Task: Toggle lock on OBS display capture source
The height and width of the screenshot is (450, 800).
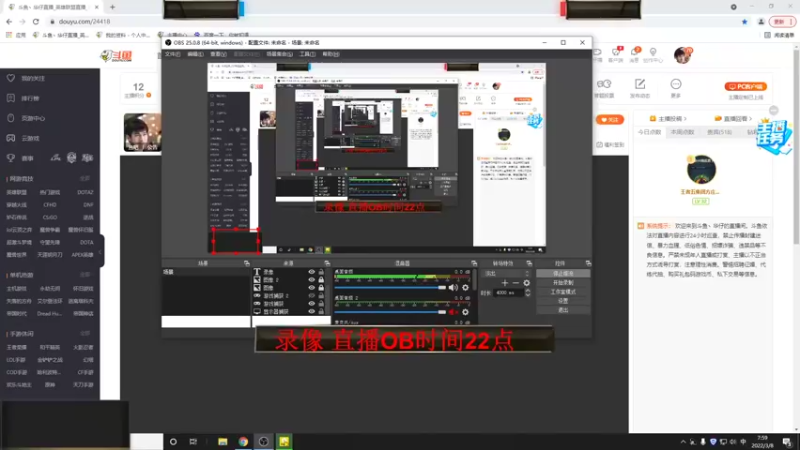Action: click(x=321, y=311)
